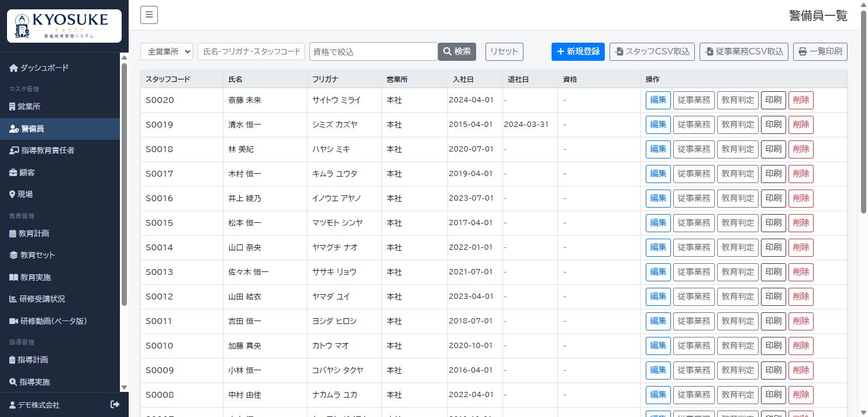Click the 検索 button
Screen dimensions: 868x417
pyautogui.click(x=457, y=51)
